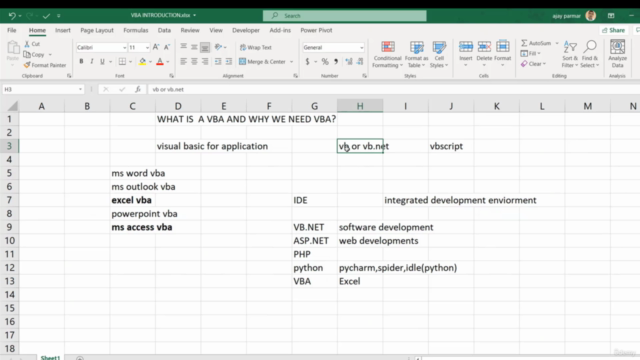
Task: Click the Cut scissors icon
Action: [x=27, y=44]
